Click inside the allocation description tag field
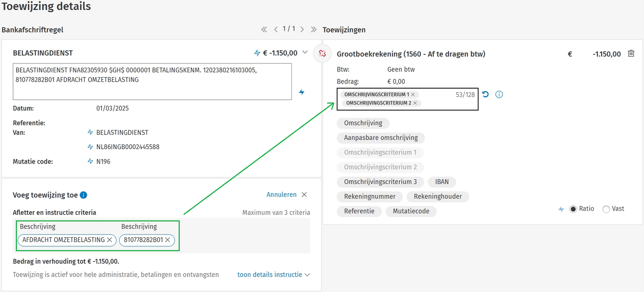644x292 pixels. 407,99
